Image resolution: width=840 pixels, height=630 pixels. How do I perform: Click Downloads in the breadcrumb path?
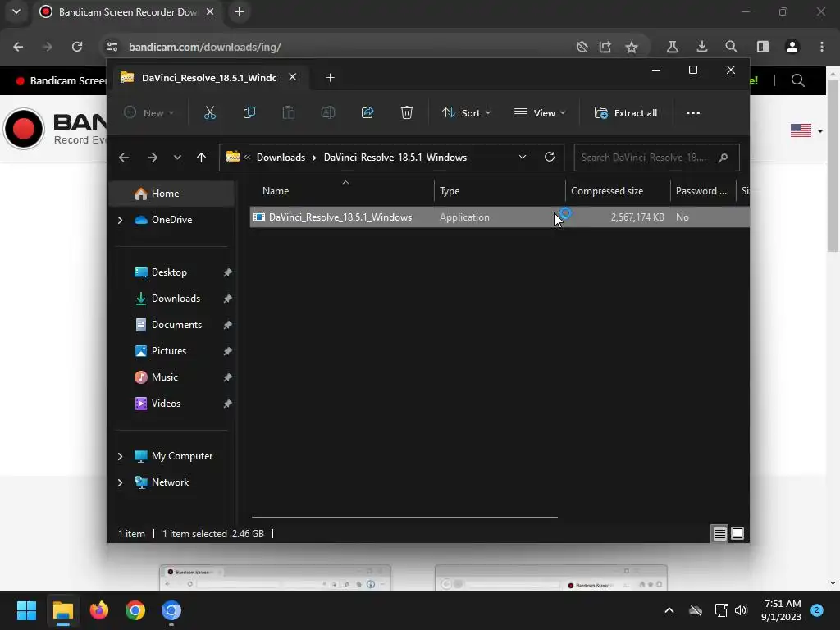point(281,157)
